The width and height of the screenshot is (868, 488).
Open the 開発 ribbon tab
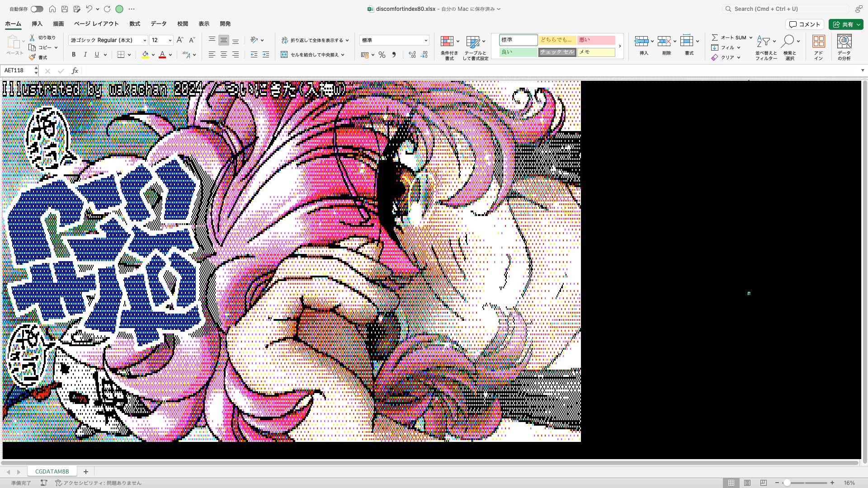pyautogui.click(x=225, y=24)
